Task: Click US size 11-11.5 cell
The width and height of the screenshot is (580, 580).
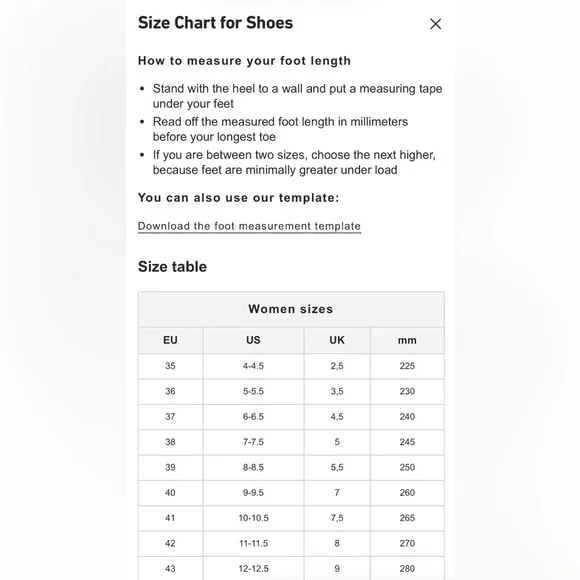Action: pos(253,543)
